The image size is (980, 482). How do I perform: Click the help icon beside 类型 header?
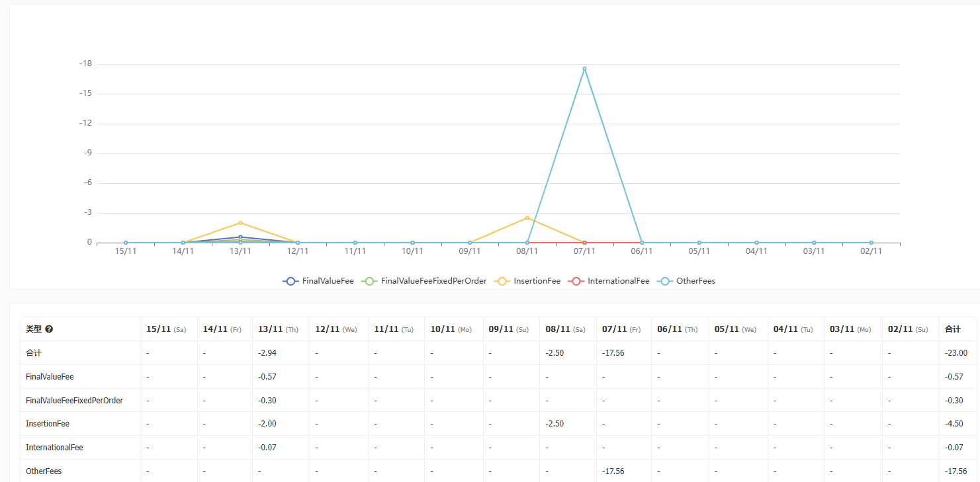(49, 329)
